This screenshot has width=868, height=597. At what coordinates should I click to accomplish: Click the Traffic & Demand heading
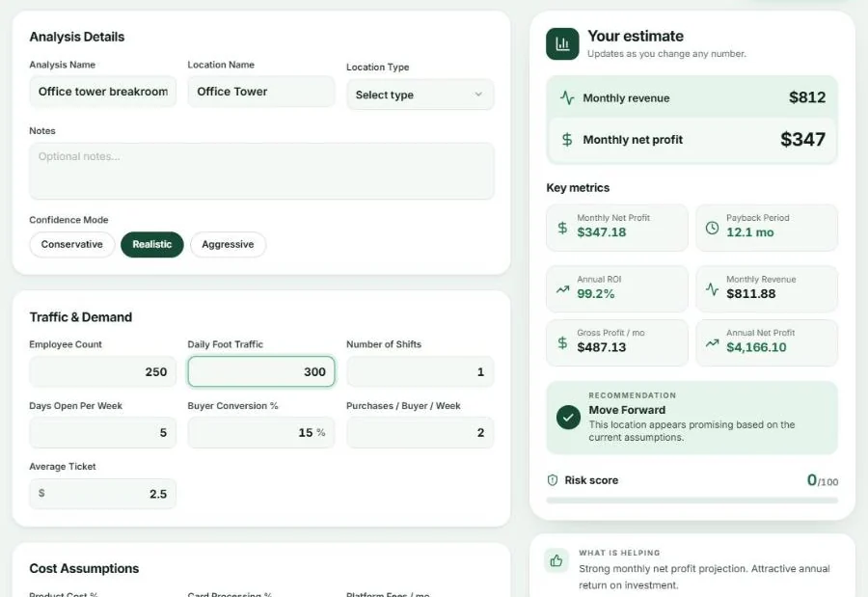(81, 316)
